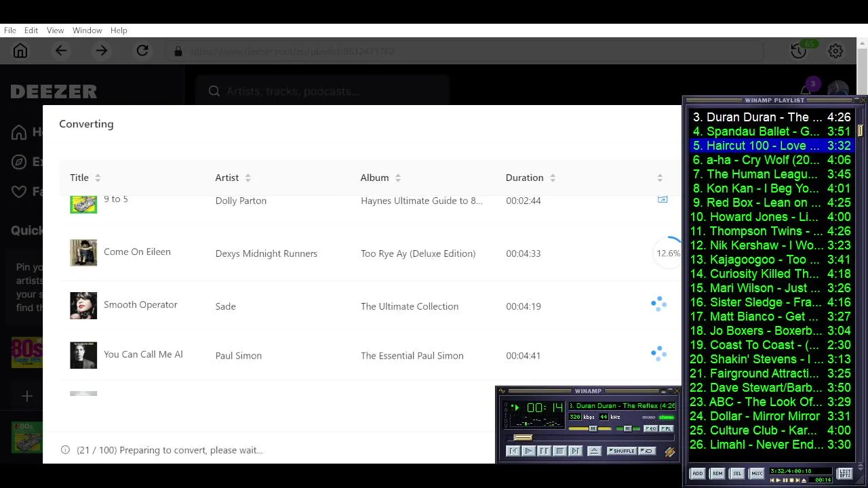868x488 pixels.
Task: Select playlist entry 5. Haircut 100
Action: click(771, 146)
